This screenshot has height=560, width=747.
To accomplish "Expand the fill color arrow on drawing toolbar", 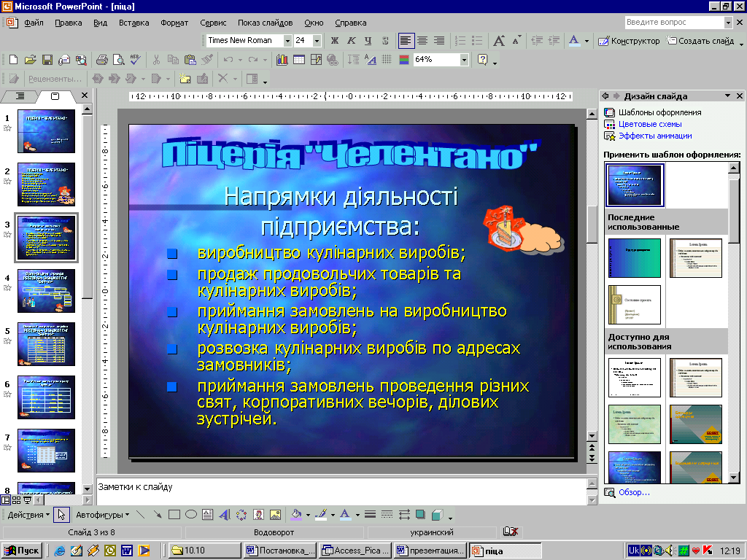I will point(308,515).
